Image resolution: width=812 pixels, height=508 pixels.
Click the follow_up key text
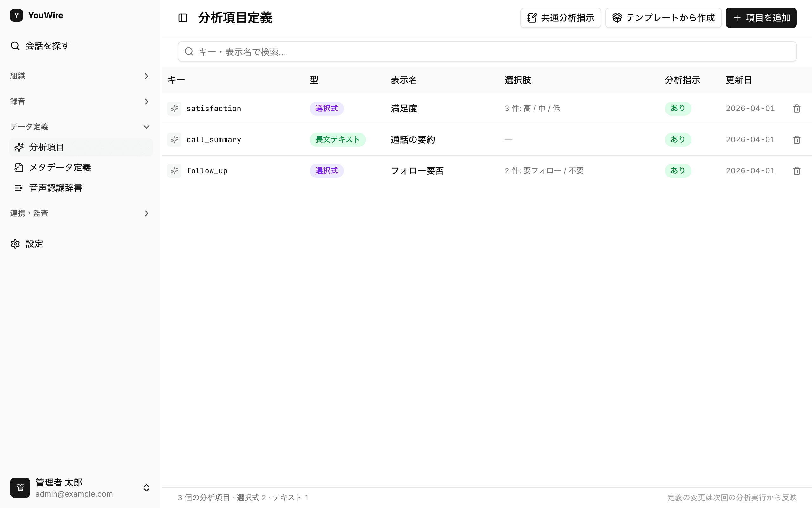click(x=207, y=171)
